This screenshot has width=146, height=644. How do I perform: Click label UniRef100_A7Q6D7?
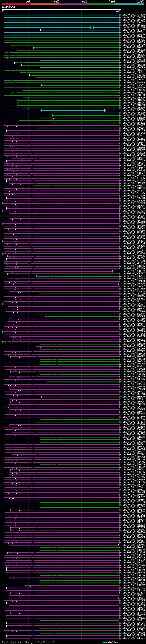tap(133, 186)
